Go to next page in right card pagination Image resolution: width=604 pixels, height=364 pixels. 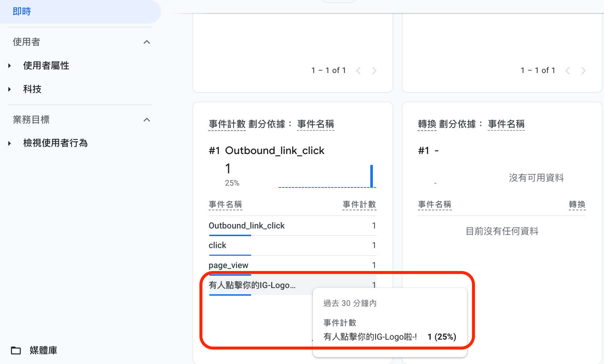click(x=583, y=70)
